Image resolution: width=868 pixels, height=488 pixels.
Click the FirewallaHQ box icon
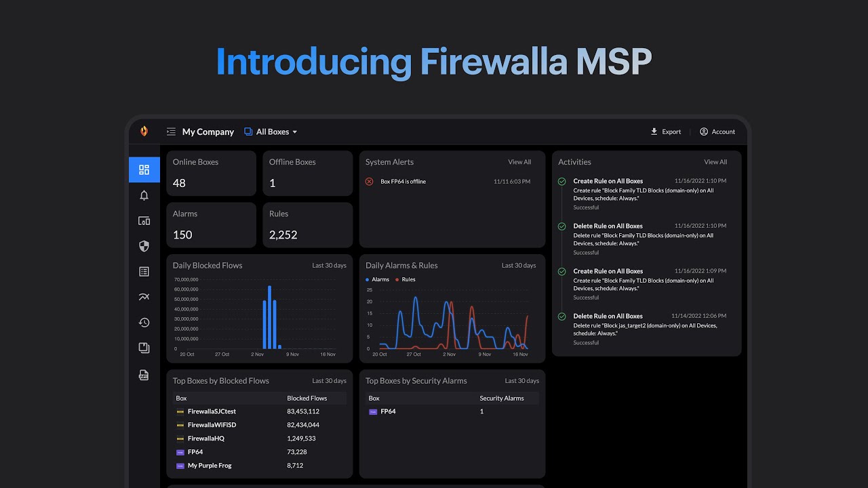180,439
